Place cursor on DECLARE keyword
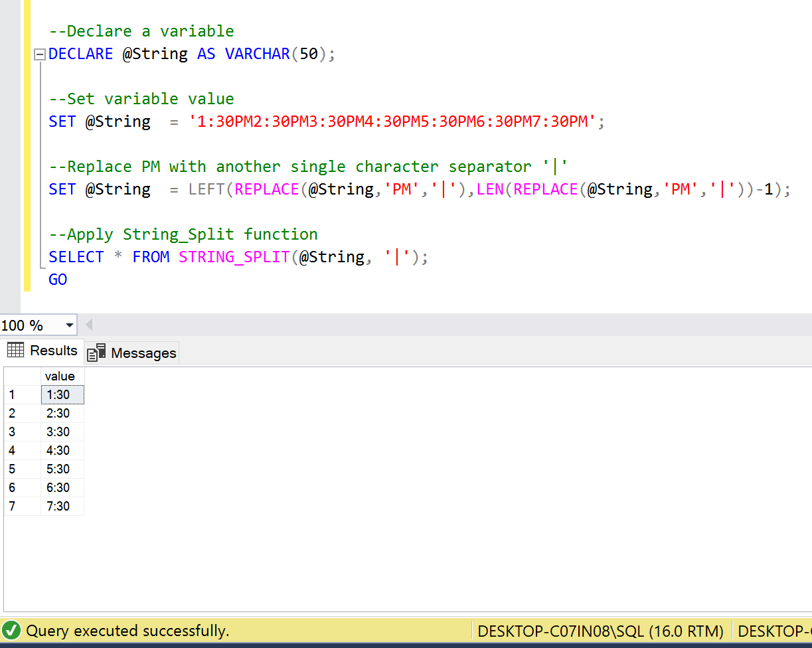 pos(81,54)
